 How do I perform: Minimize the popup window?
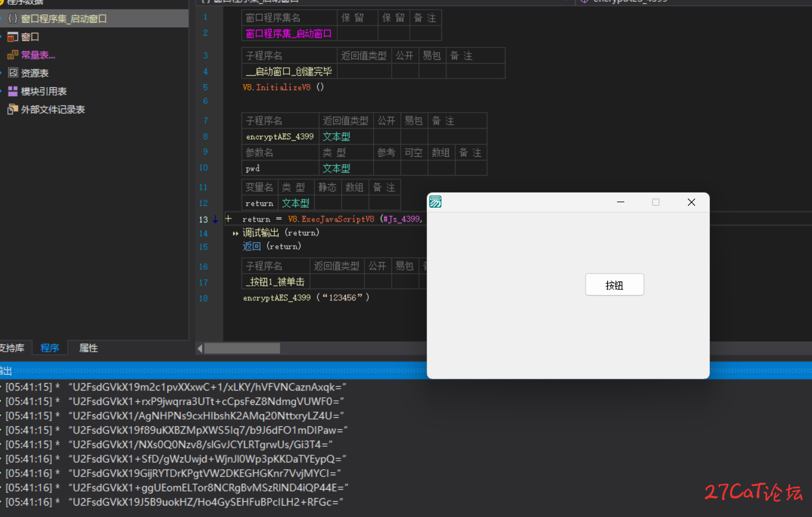coord(621,202)
